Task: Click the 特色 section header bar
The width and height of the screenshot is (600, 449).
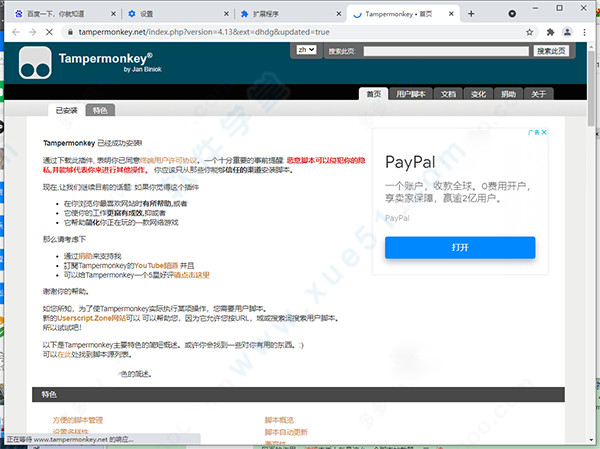Action: (x=298, y=394)
